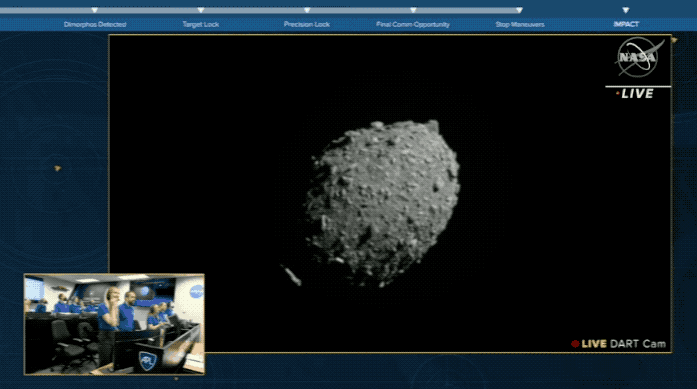The height and width of the screenshot is (389, 697).
Task: Click the IMPACT label text
Action: (x=626, y=24)
